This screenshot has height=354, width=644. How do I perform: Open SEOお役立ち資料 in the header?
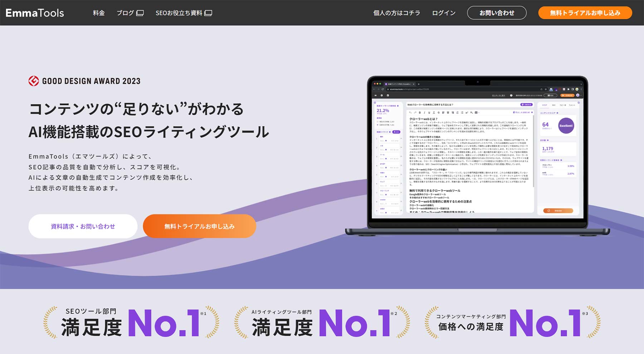point(179,13)
